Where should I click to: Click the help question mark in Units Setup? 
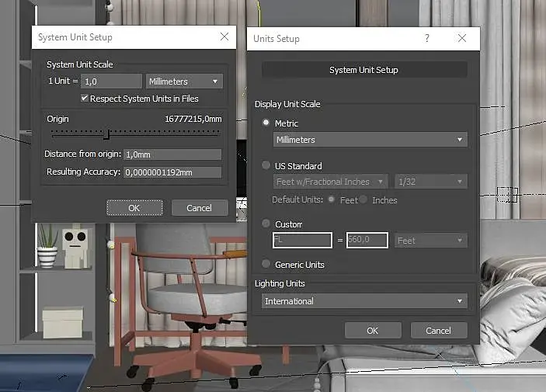[x=427, y=38]
